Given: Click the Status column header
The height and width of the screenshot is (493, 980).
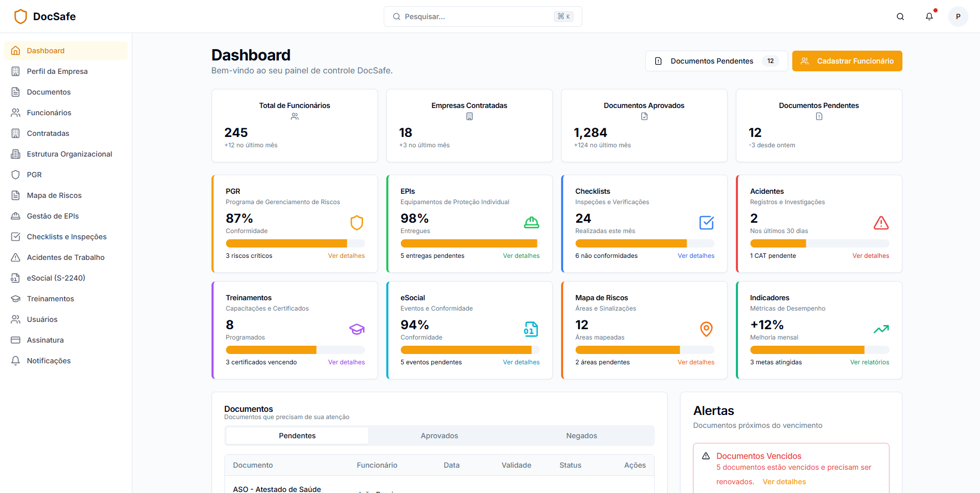Looking at the screenshot, I should tap(570, 465).
